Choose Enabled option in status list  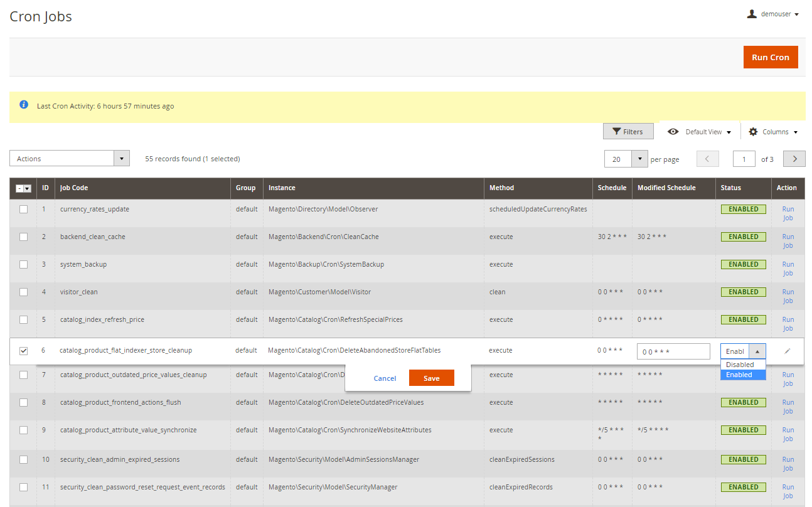[x=740, y=375]
